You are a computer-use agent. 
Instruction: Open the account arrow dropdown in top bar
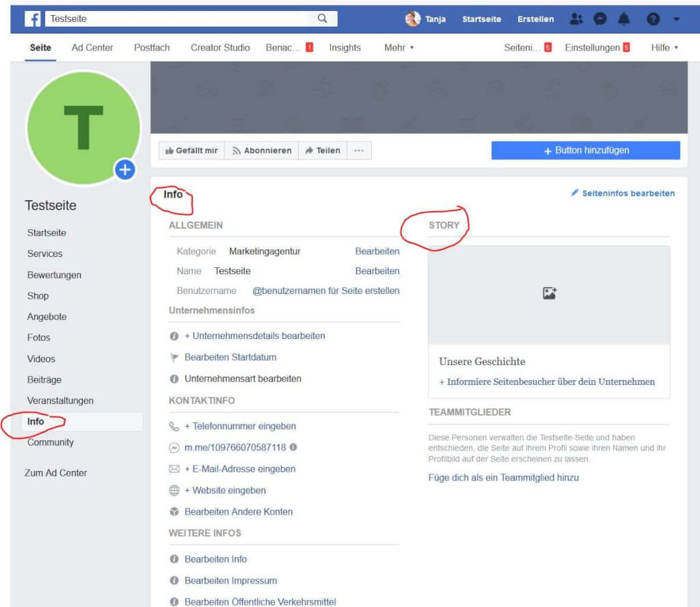[x=676, y=19]
